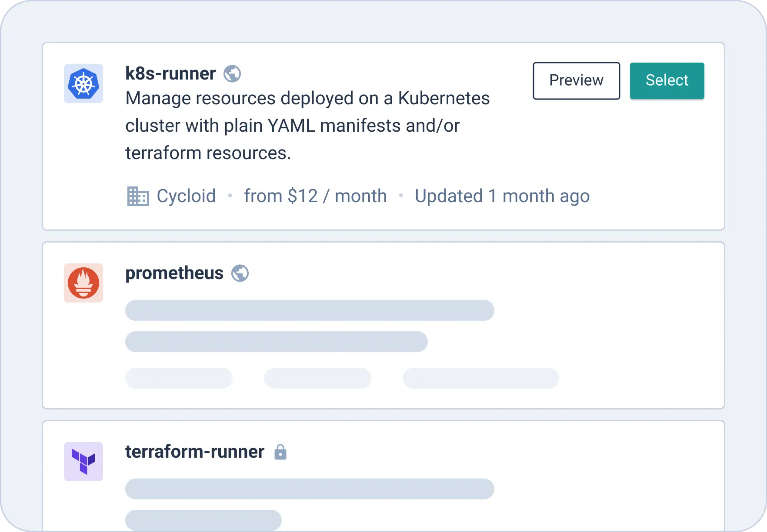767x532 pixels.
Task: Open the terraform-runner stack title
Action: [x=195, y=452]
